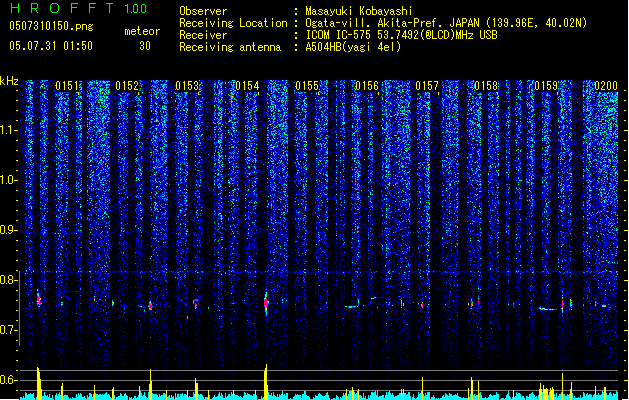Click the 0155 time marker
Screen dimensions: 629x400
pos(307,86)
